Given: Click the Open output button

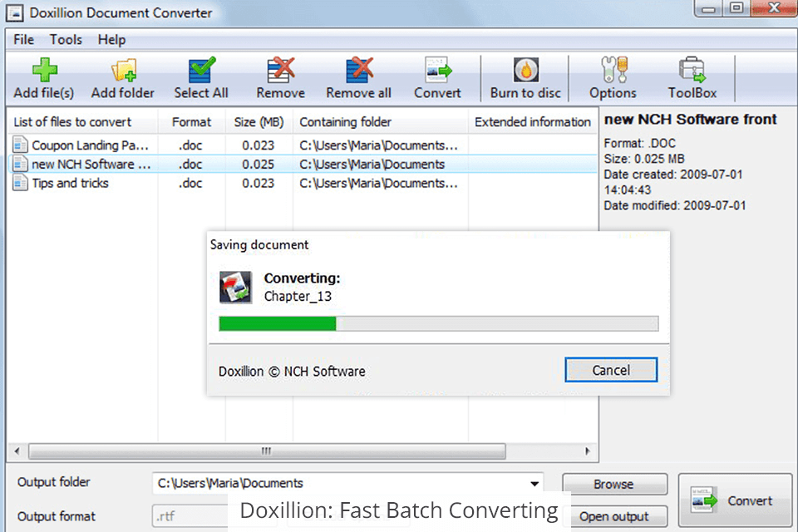Looking at the screenshot, I should [x=614, y=516].
